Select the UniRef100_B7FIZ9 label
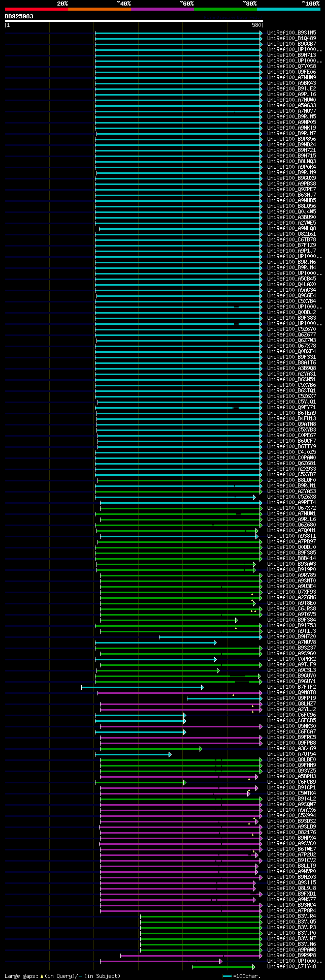The image size is (325, 980). [291, 245]
